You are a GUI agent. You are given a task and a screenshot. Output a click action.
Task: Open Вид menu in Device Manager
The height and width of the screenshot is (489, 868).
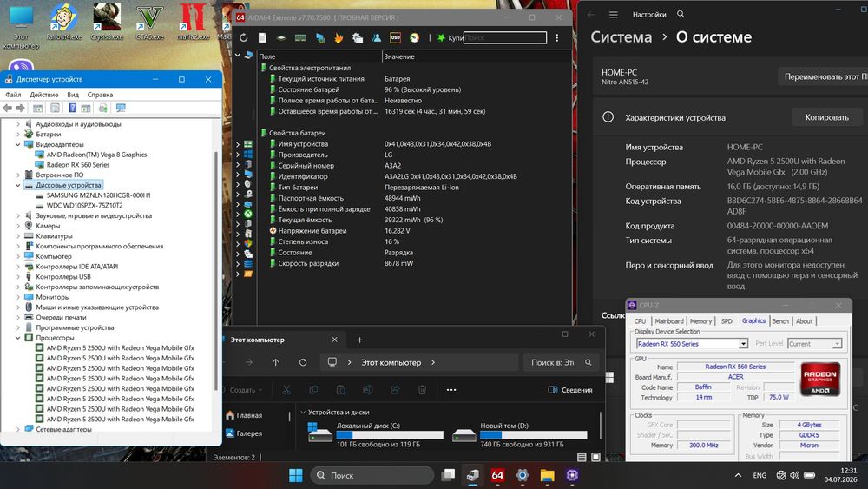point(73,95)
